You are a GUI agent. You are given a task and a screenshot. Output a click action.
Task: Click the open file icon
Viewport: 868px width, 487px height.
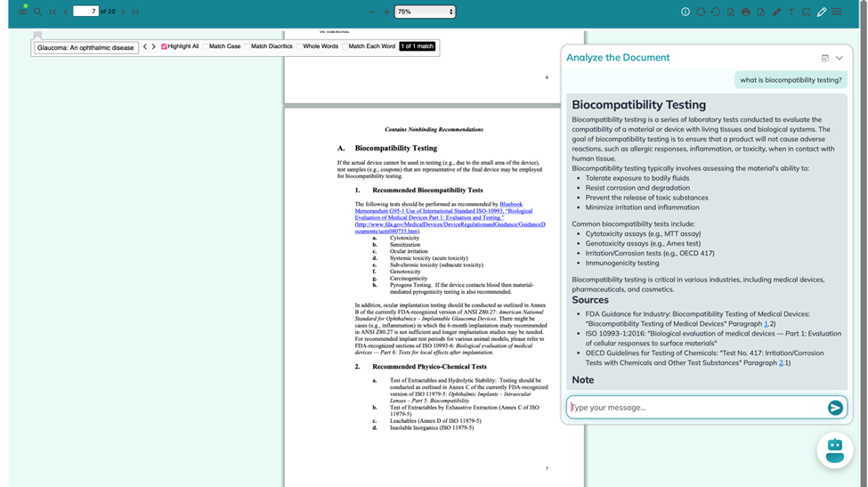pos(731,12)
